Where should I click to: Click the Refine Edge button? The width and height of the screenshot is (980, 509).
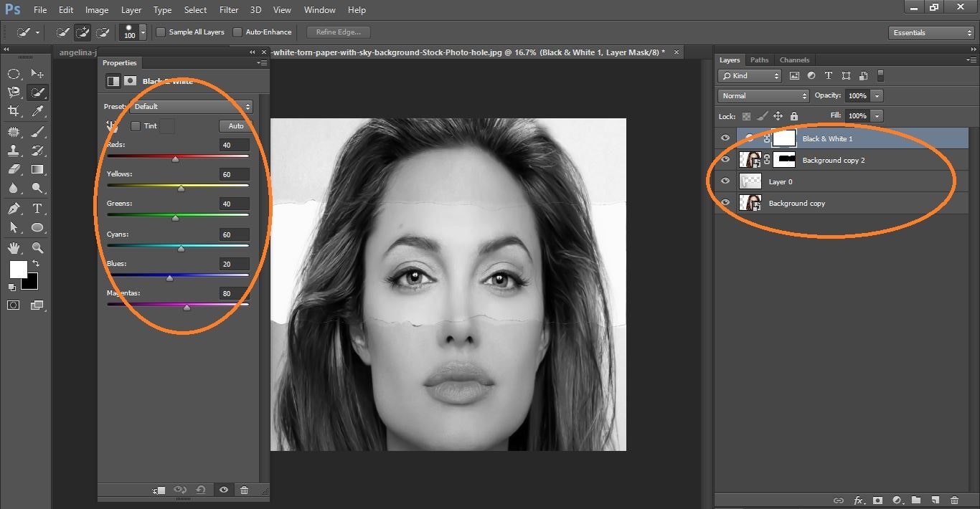(x=338, y=32)
